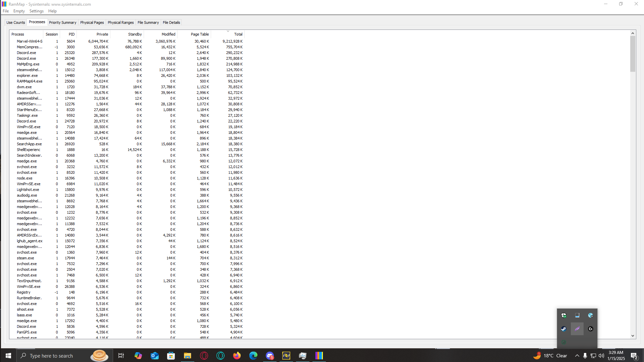The height and width of the screenshot is (362, 644).
Task: Switch to the Physical Pages tab
Action: click(x=92, y=22)
